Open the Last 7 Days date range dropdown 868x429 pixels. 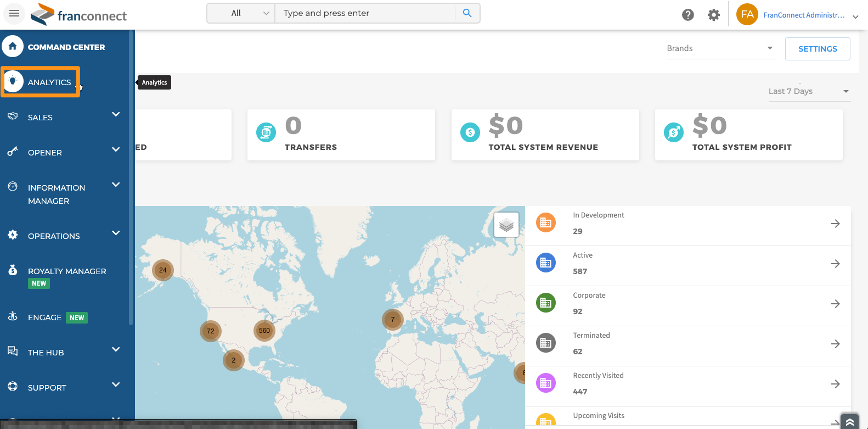[809, 91]
